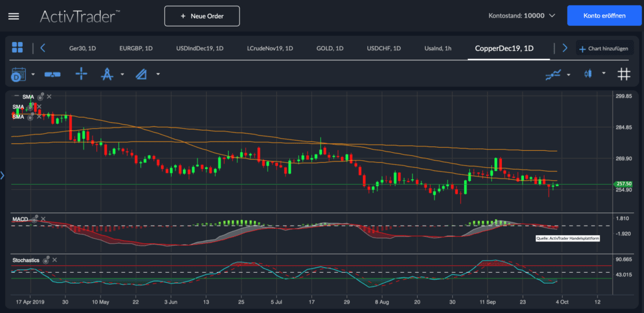Expand the indicators dropdown arrow
Screen dimensions: 644x313
[569, 75]
